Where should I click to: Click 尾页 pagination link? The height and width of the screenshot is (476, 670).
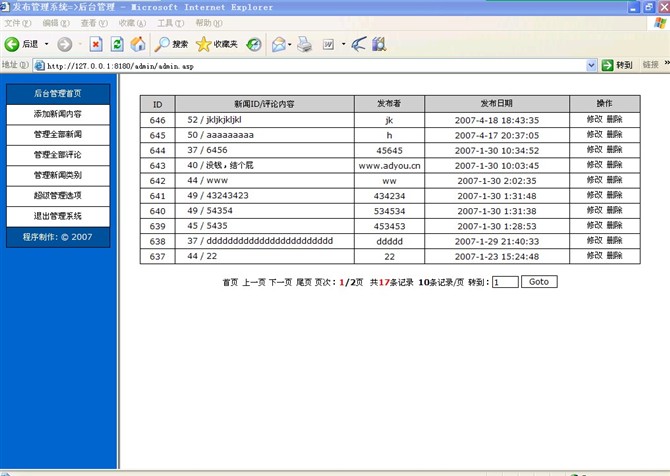[x=304, y=282]
